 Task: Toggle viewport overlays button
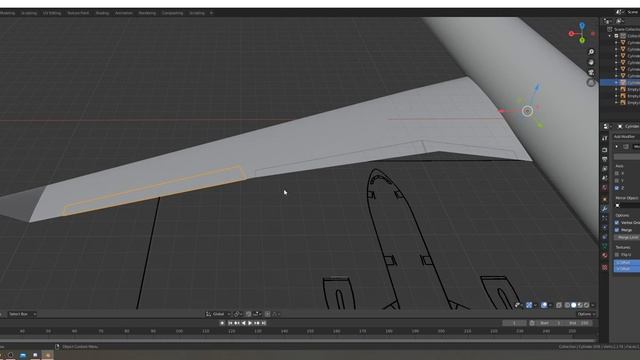(544, 305)
